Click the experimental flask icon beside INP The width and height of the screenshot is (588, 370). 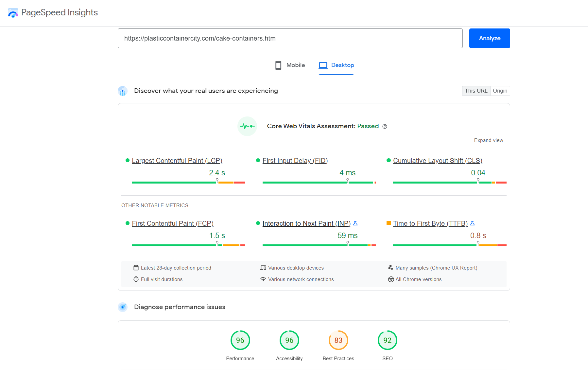click(x=355, y=223)
